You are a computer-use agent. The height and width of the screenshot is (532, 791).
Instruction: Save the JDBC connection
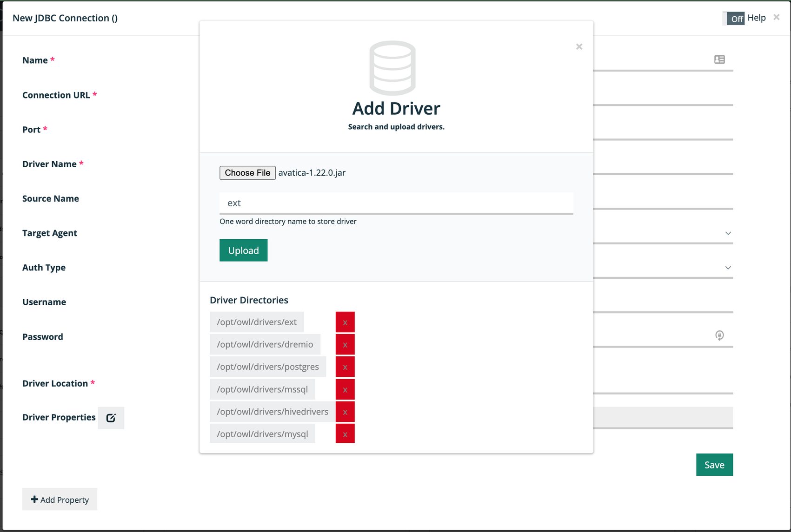(714, 465)
